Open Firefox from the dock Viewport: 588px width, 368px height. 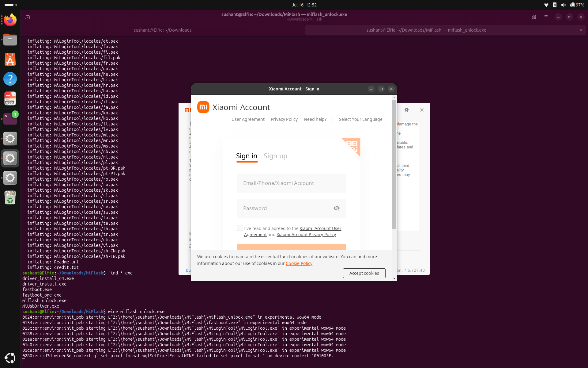pos(10,20)
